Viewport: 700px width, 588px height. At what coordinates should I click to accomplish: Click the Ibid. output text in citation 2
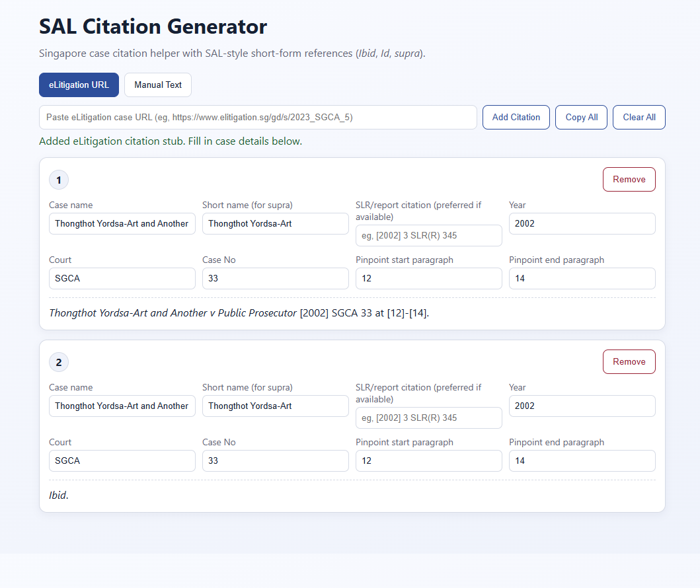click(x=59, y=495)
